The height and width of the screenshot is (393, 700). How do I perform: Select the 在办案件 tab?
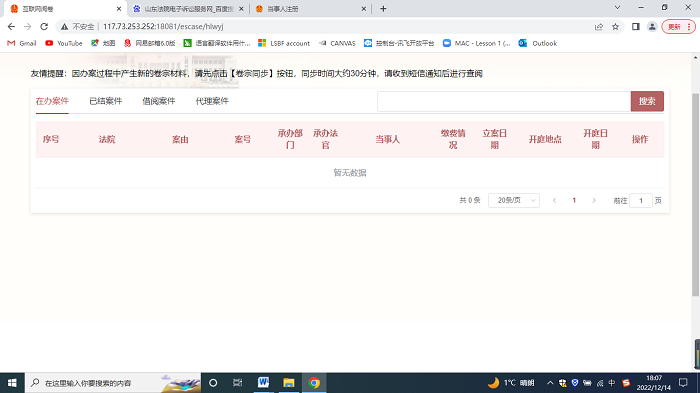pos(52,101)
